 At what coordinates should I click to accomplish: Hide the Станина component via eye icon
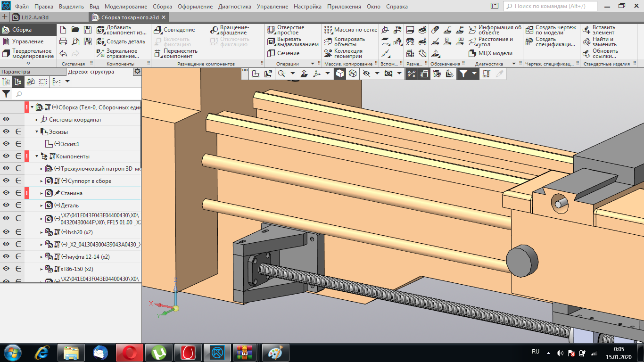(x=7, y=193)
